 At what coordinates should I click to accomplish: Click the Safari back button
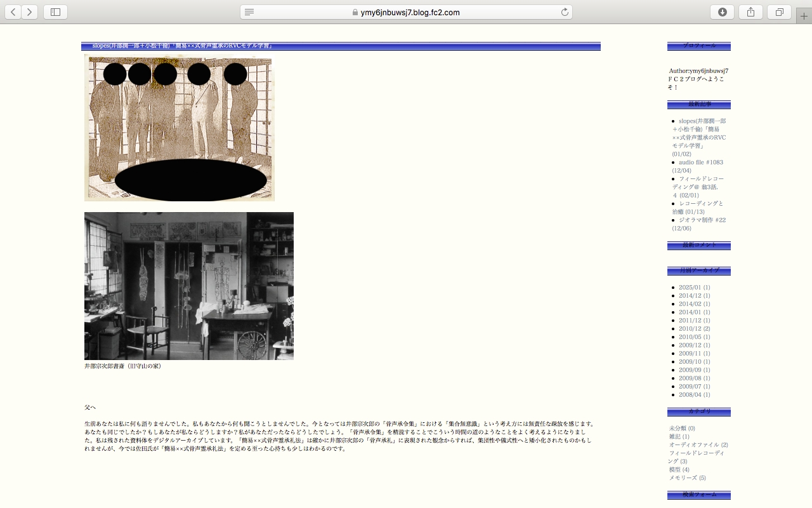tap(13, 12)
